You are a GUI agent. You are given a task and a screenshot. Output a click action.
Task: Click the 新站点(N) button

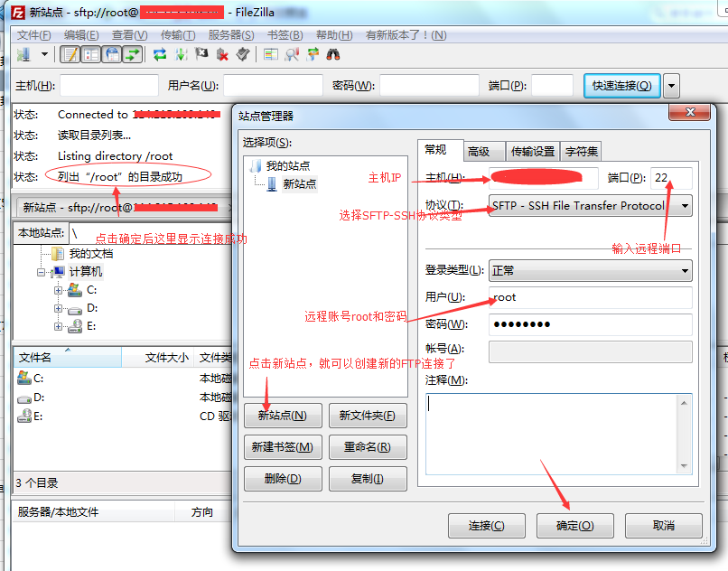282,417
